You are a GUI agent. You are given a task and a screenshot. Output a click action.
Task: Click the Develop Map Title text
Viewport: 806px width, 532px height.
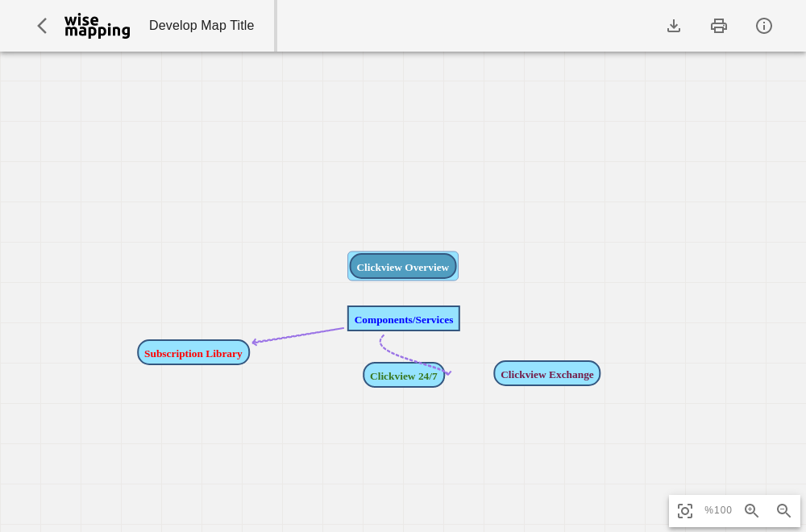pos(201,26)
